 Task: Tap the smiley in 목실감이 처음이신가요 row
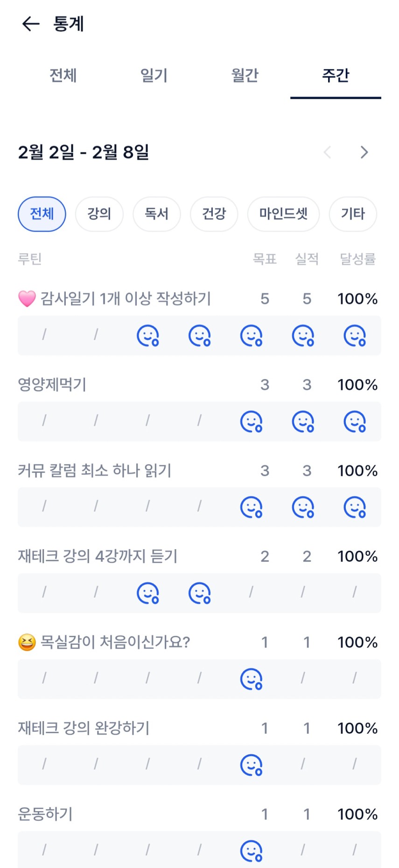coord(251,679)
